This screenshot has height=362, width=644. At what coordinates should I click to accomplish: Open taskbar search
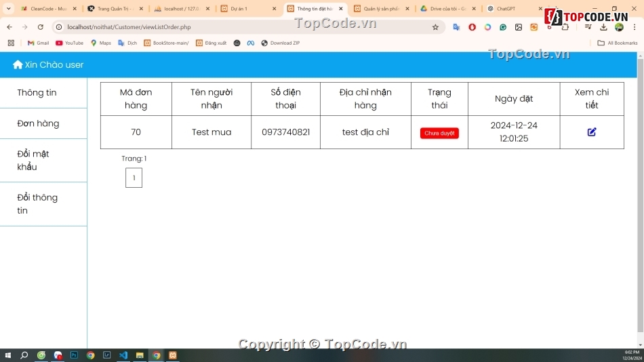pyautogui.click(x=24, y=355)
